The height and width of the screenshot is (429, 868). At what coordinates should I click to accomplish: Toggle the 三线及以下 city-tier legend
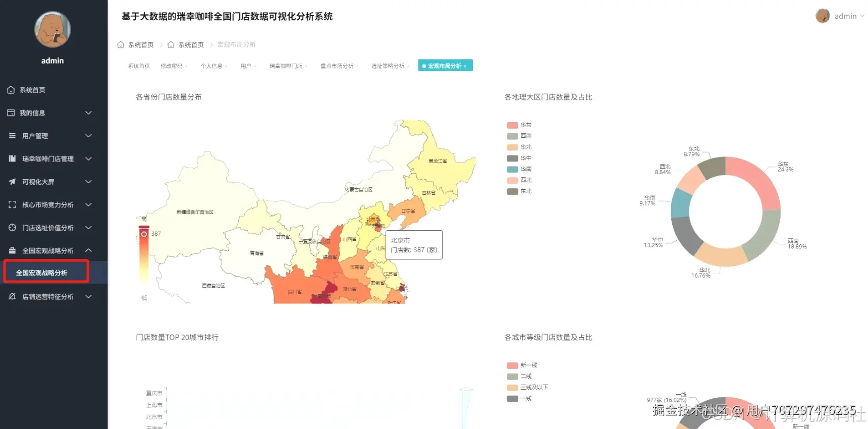[527, 388]
